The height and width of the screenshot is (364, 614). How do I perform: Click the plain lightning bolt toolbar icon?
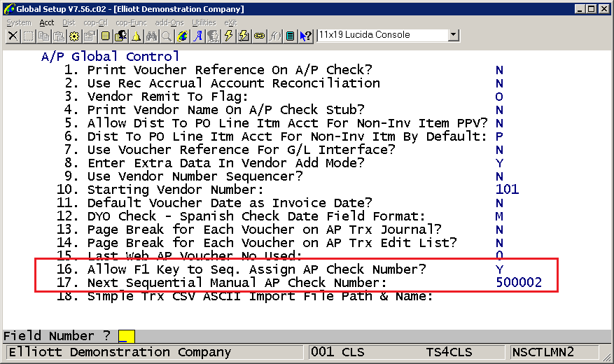click(x=228, y=36)
